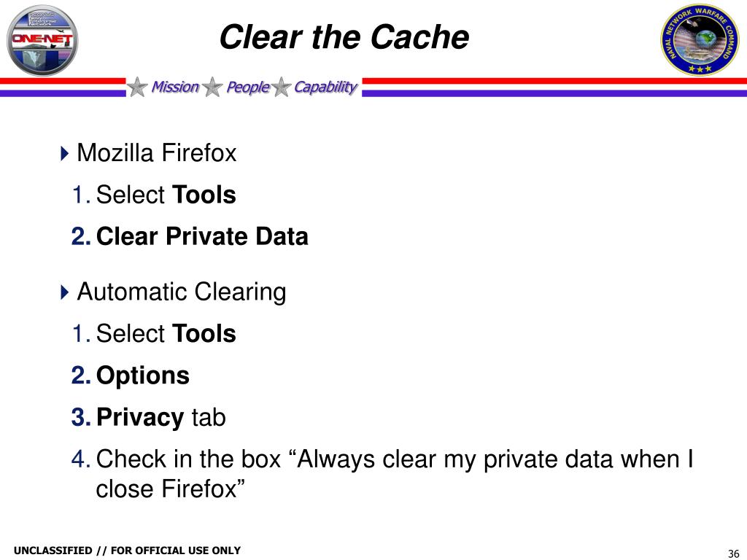Click the People banner text
The image size is (747, 560).
click(248, 87)
